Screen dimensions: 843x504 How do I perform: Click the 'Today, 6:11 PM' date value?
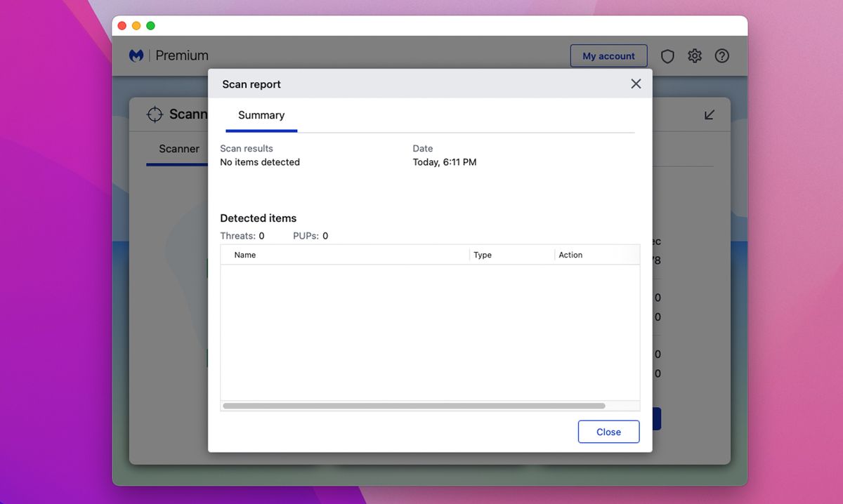coord(445,162)
